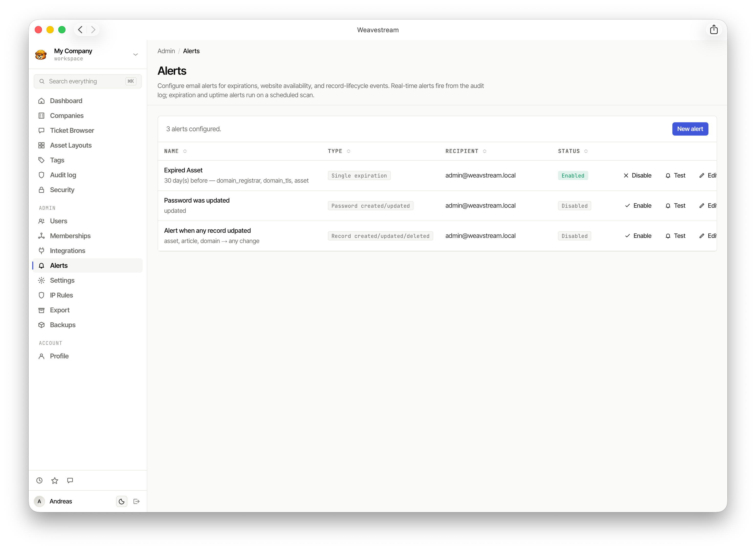Click the Export archive icon
The height and width of the screenshot is (550, 756).
[x=41, y=310]
